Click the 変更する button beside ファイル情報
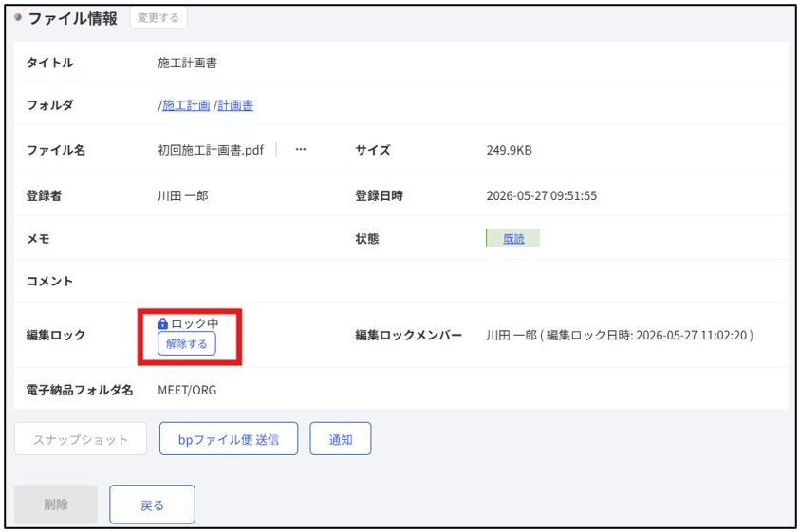Viewport: 800px width, 532px height. 158,18
